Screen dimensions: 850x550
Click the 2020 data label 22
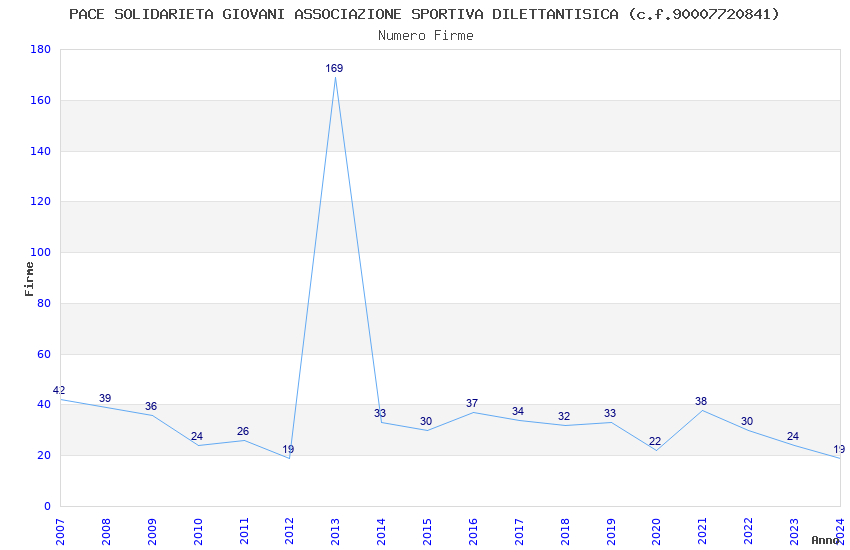click(x=655, y=441)
